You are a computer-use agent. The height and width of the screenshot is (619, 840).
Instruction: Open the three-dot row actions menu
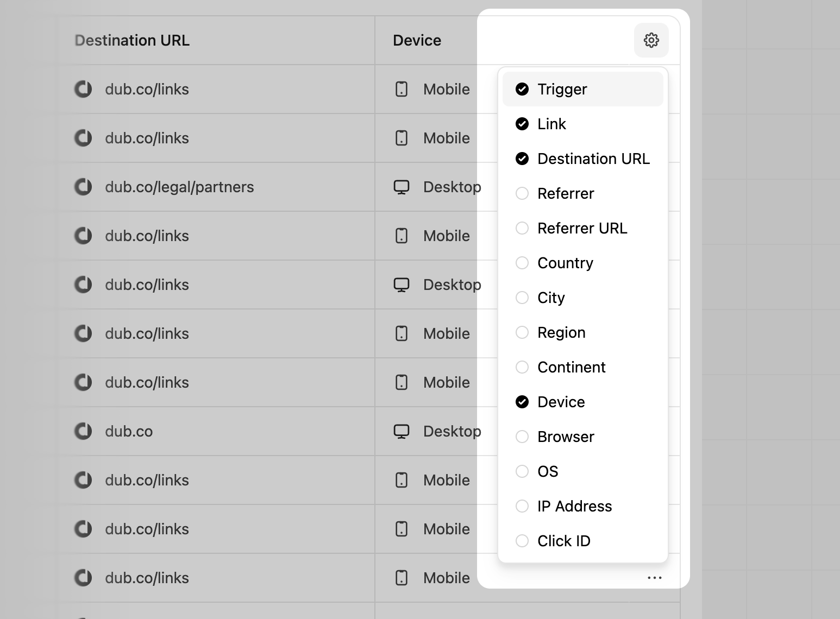click(x=655, y=578)
